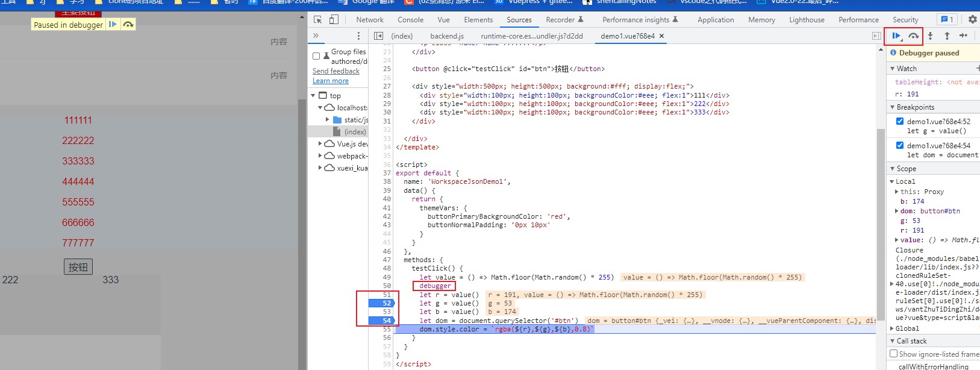Enable Group files by authored checkbox
This screenshot has width=980, height=370.
point(316,56)
